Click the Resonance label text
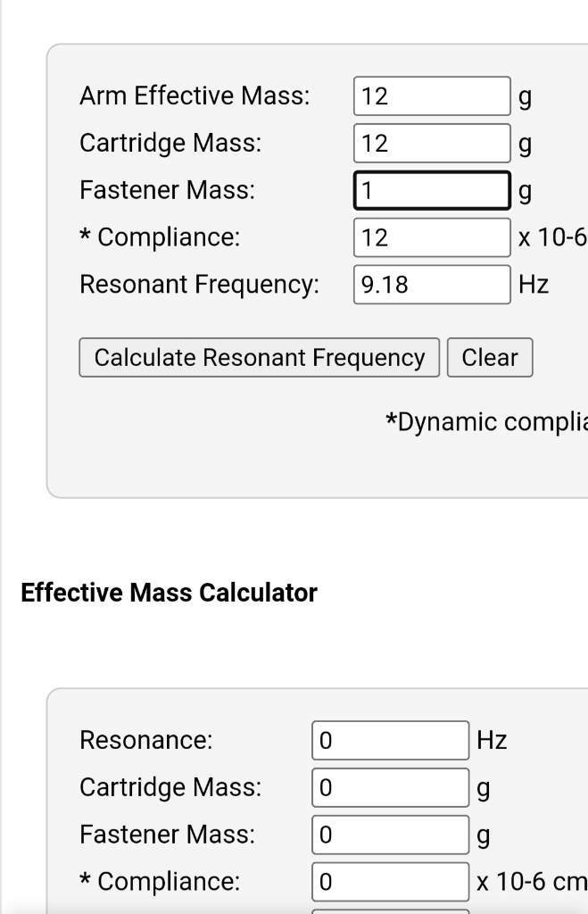Viewport: 588px width, 914px height. [146, 740]
